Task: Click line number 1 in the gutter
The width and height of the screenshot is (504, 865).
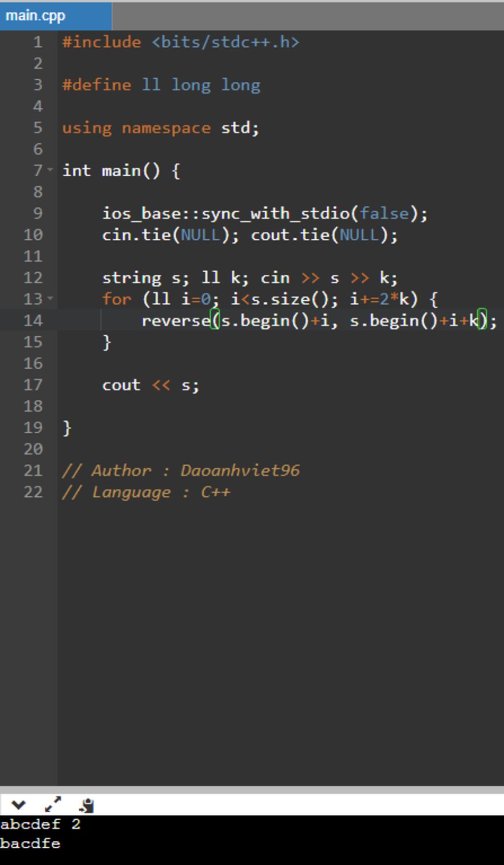Action: pyautogui.click(x=38, y=42)
